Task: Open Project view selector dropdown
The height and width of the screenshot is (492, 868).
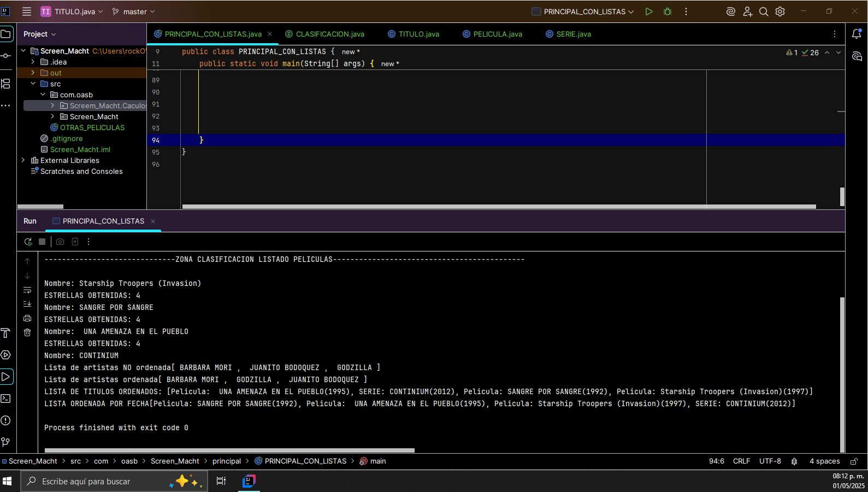Action: point(39,34)
